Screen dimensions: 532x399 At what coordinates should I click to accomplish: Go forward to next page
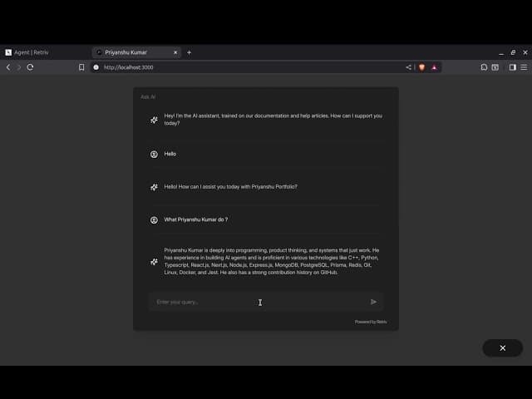[x=19, y=67]
